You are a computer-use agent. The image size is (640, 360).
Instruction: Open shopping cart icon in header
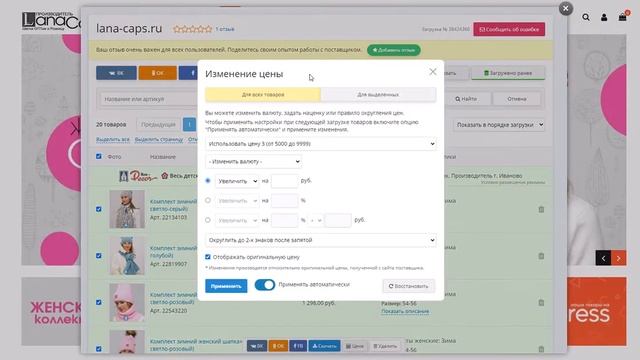coord(622,17)
